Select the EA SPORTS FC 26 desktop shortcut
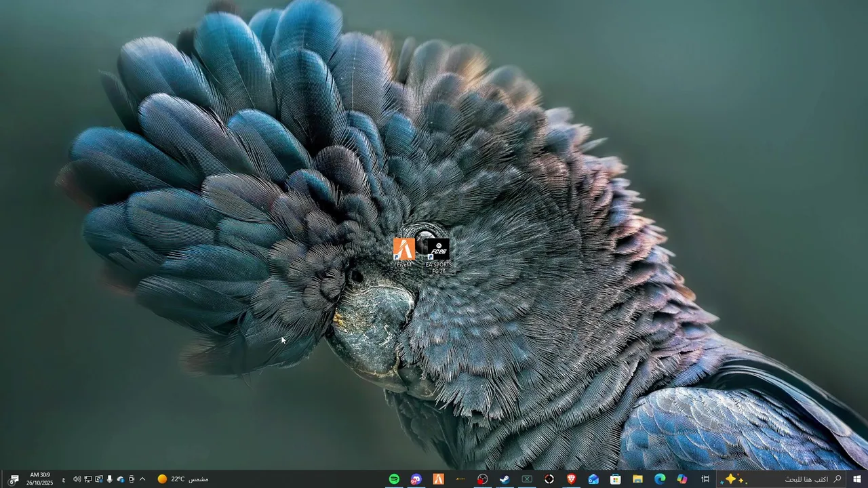Image resolution: width=868 pixels, height=488 pixels. click(438, 257)
